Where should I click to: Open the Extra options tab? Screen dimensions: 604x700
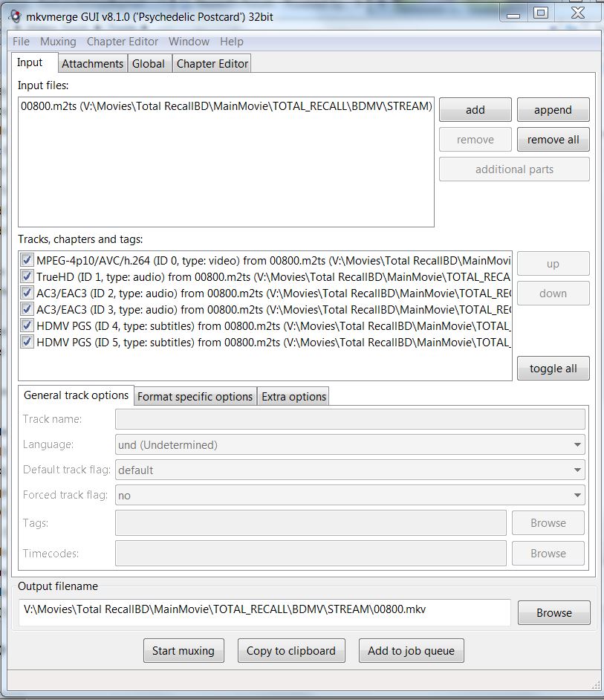(293, 396)
